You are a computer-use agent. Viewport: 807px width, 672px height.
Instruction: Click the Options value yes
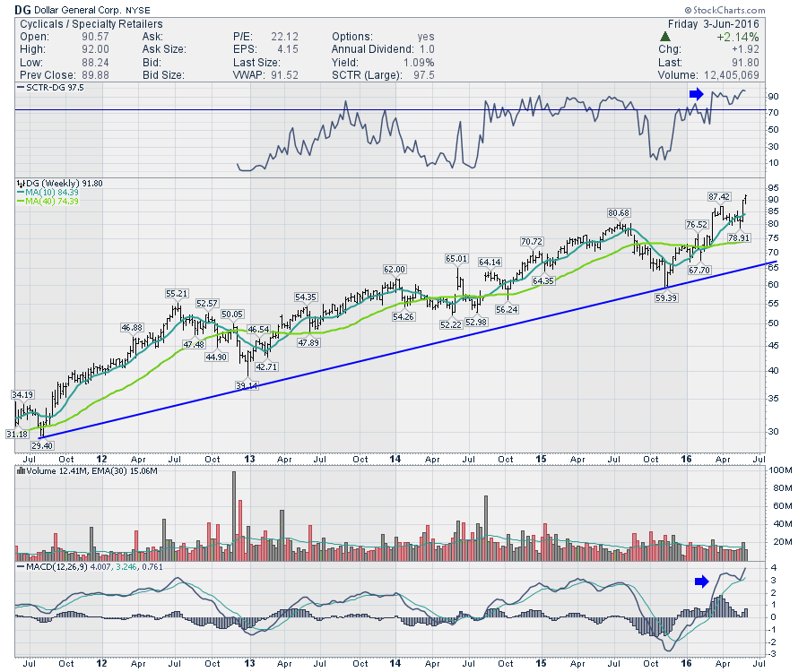point(426,37)
